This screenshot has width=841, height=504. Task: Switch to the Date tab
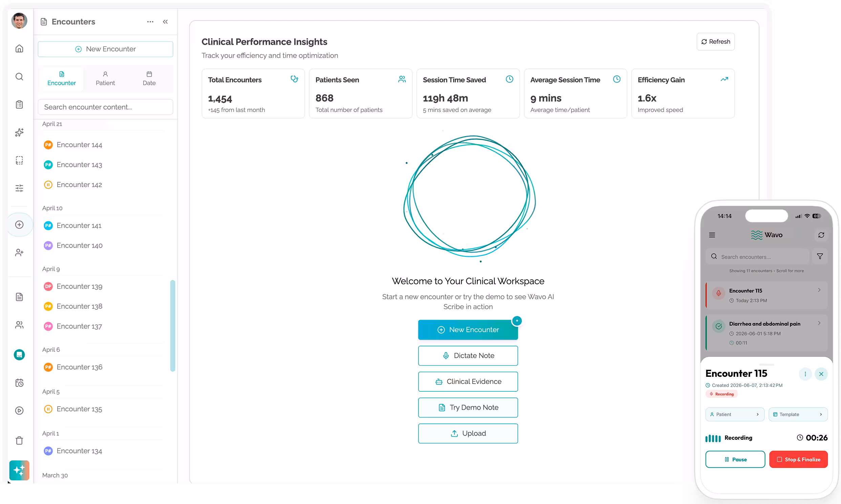pyautogui.click(x=149, y=79)
